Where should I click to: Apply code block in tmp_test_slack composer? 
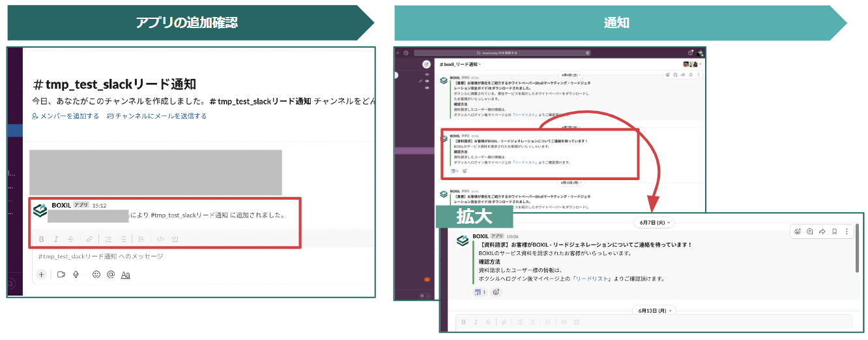click(x=175, y=240)
